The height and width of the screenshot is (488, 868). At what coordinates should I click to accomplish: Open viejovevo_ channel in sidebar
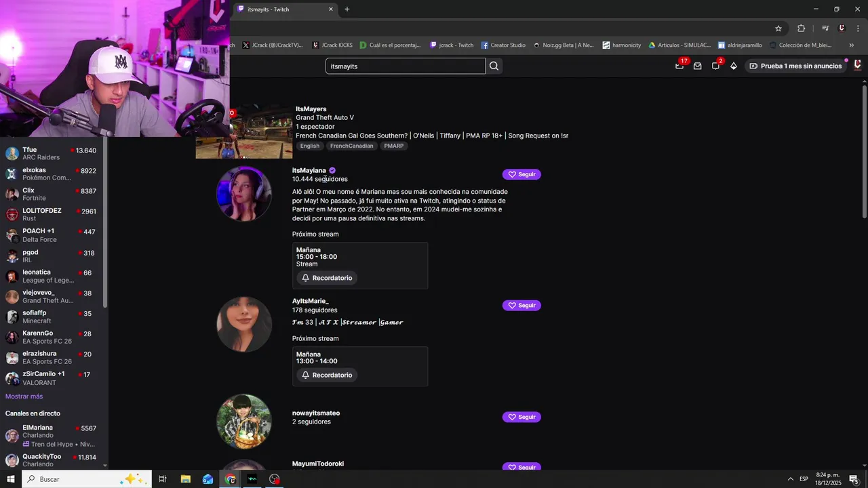click(x=52, y=296)
